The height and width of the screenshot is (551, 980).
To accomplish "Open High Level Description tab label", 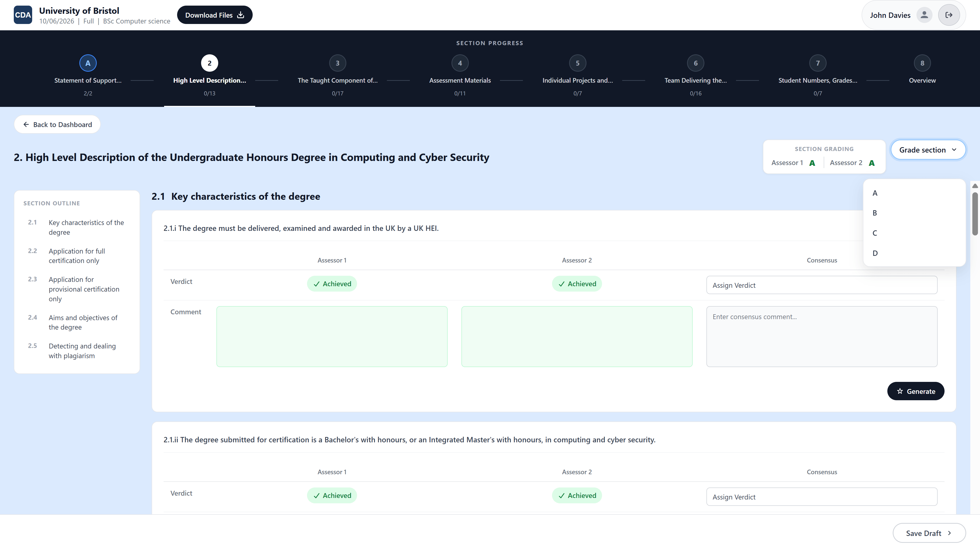I will [209, 80].
